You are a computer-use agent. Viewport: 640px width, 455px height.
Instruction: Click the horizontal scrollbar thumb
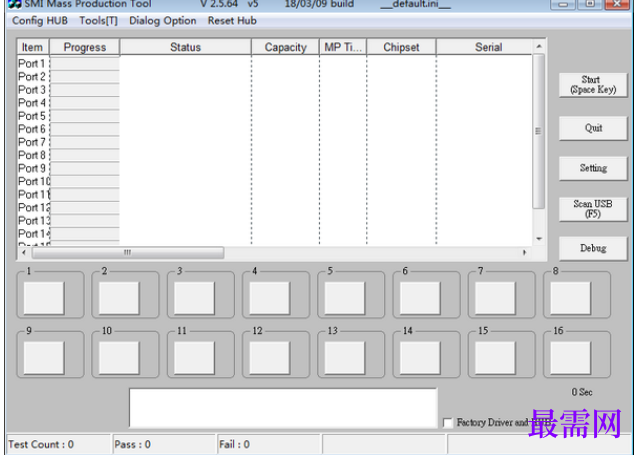click(x=128, y=253)
